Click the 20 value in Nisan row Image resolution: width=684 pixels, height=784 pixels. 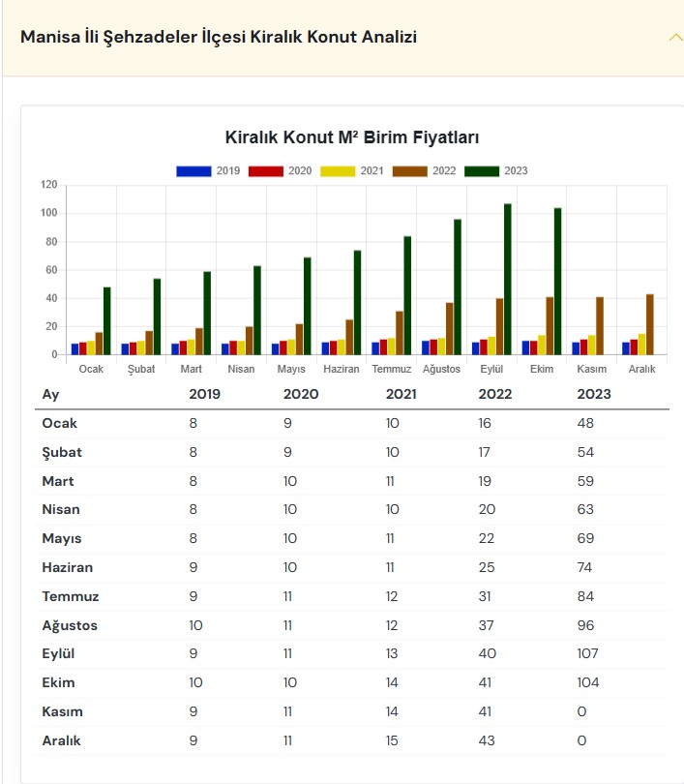(x=487, y=509)
